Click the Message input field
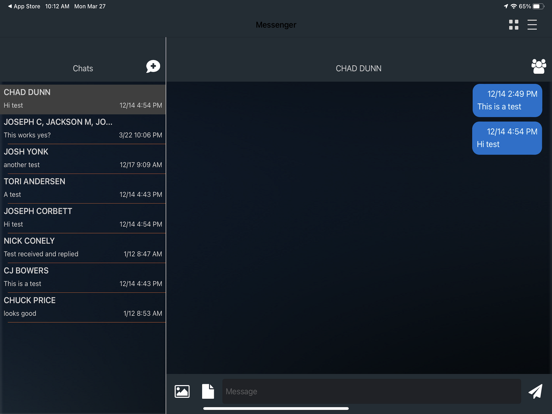This screenshot has height=414, width=552. coord(371,391)
